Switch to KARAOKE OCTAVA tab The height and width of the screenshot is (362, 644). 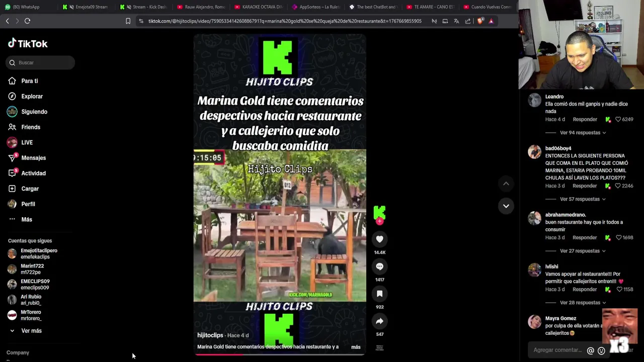tap(259, 7)
